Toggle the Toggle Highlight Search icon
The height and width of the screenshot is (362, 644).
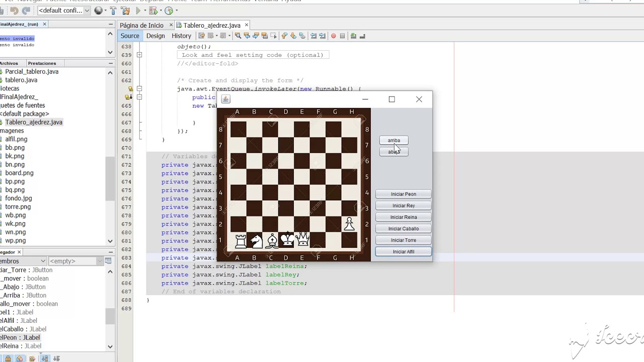pos(265,36)
